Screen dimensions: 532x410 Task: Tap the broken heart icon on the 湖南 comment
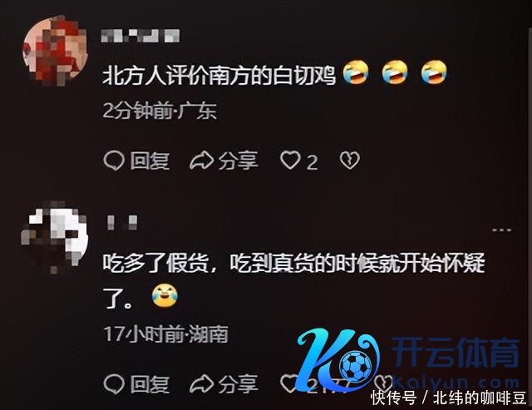click(x=383, y=383)
